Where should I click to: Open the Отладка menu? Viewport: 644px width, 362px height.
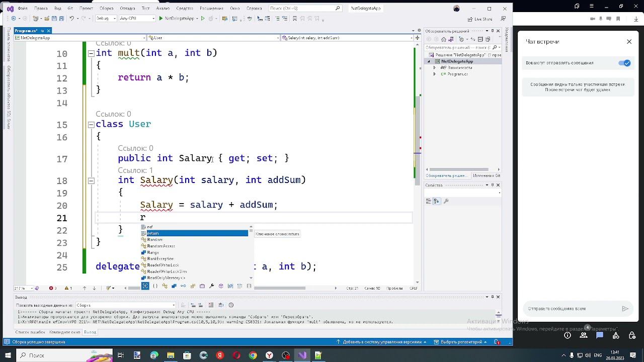tap(127, 9)
